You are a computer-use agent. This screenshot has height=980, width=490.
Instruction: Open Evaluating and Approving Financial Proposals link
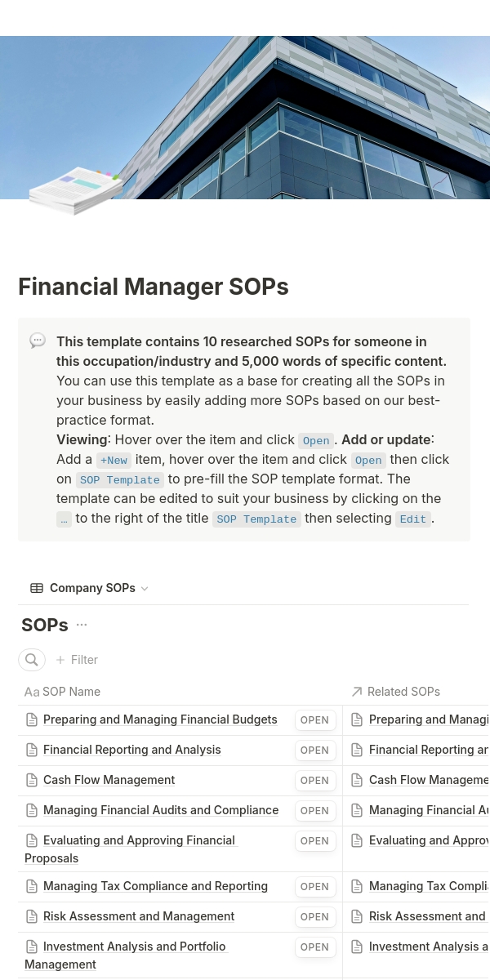pos(131,849)
